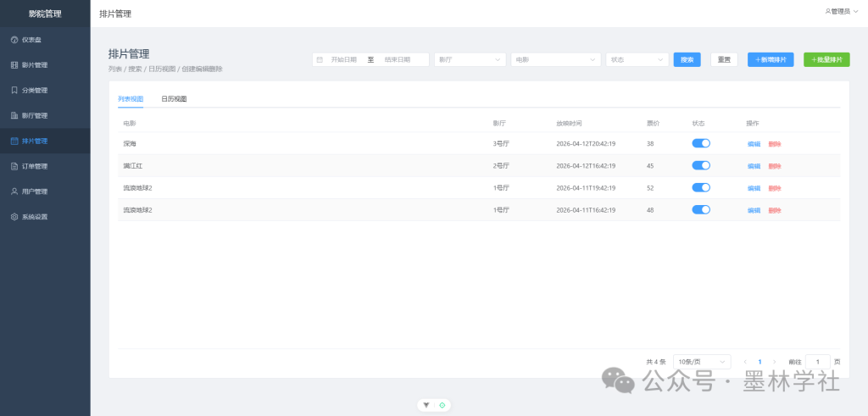Switch to the 日历视图 tab

[174, 99]
